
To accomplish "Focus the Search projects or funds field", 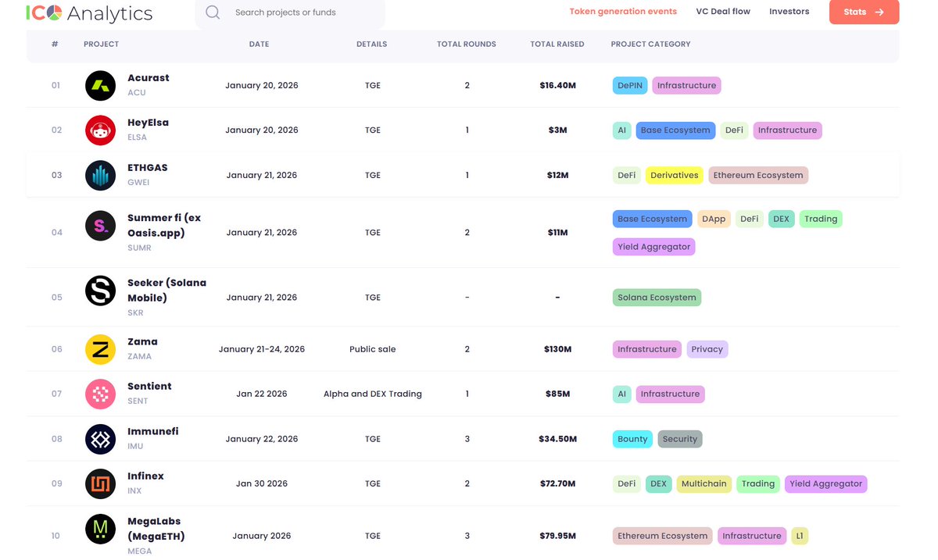I will (290, 12).
